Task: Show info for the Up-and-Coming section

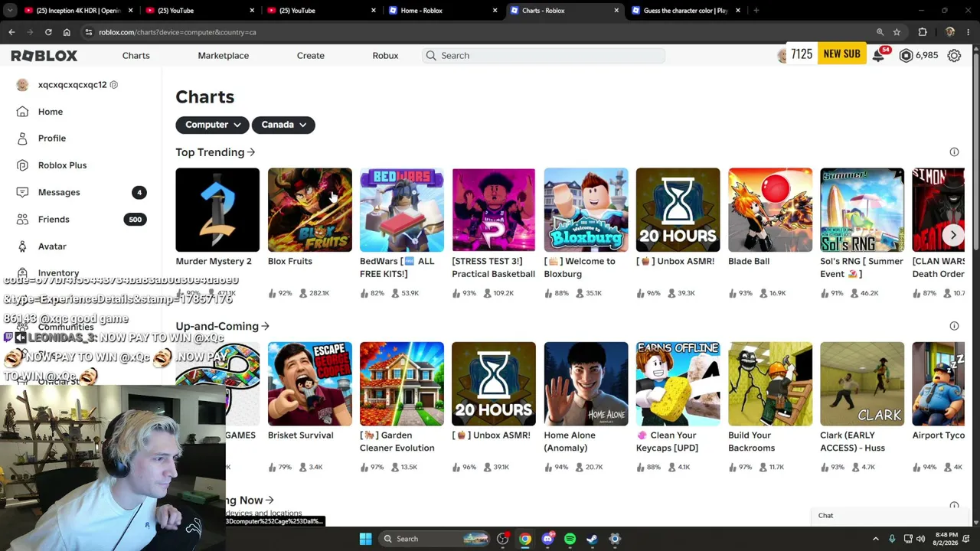Action: 954,326
